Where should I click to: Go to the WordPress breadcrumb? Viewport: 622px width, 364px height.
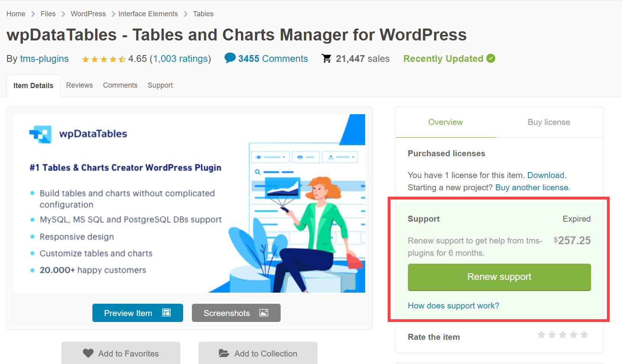pos(88,14)
